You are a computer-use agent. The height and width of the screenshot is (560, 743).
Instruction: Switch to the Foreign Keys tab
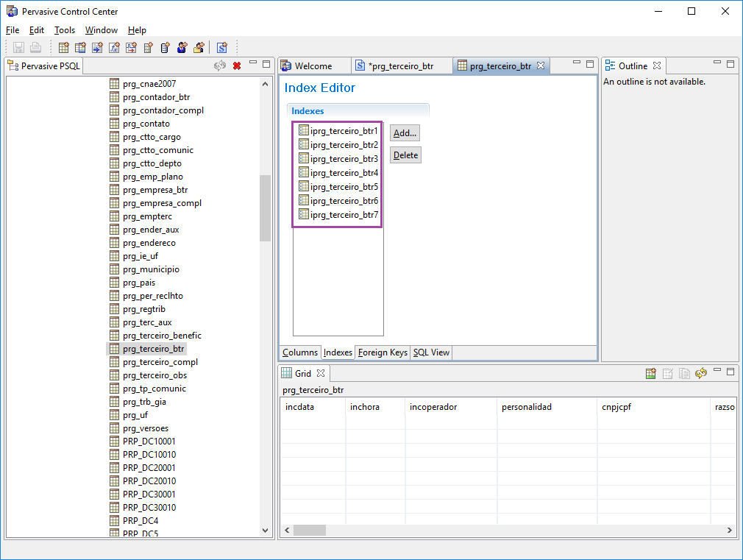(383, 352)
